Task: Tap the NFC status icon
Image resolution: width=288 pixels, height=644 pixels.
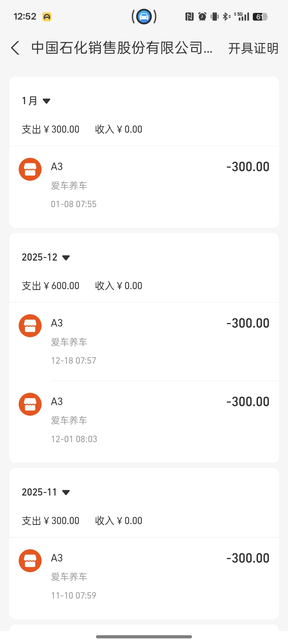Action: click(x=189, y=17)
